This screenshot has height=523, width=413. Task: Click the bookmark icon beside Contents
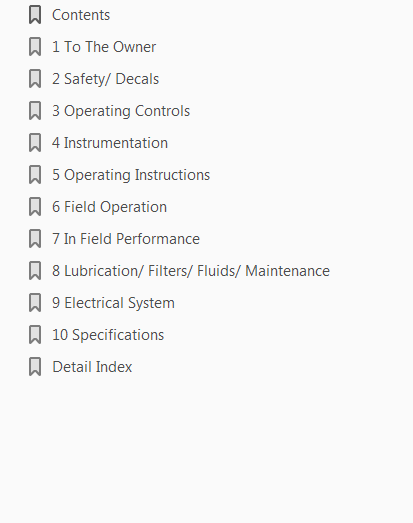coord(35,15)
